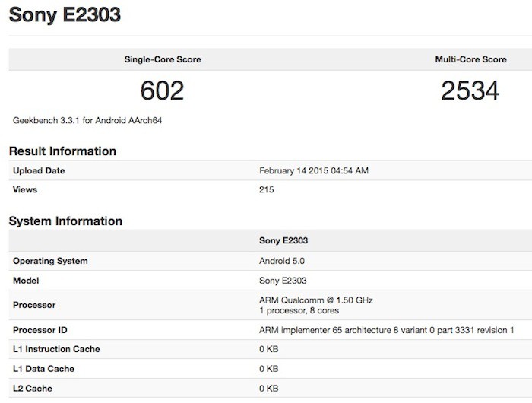Select 'ARM Qualcomm @ 1.50 GHz' text
Screen dimensions: 532x403
(316, 300)
